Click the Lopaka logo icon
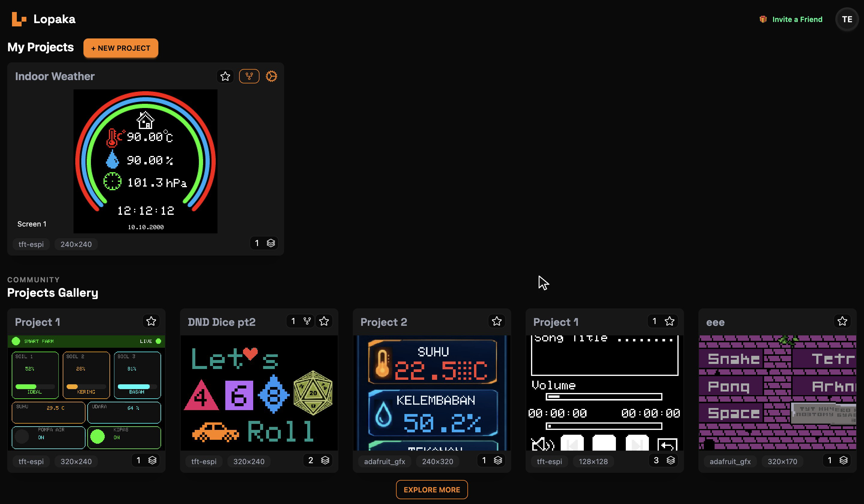 pyautogui.click(x=19, y=19)
